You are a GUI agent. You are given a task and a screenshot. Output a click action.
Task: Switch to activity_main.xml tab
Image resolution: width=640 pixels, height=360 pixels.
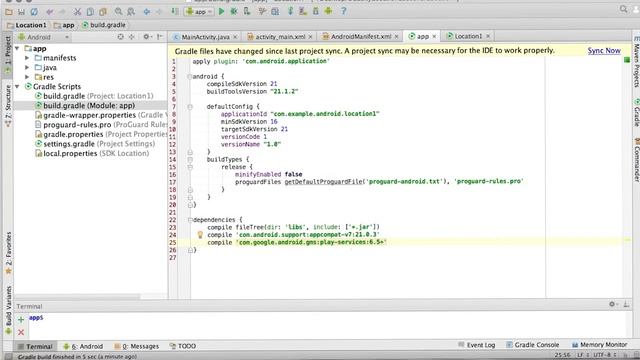(x=280, y=37)
